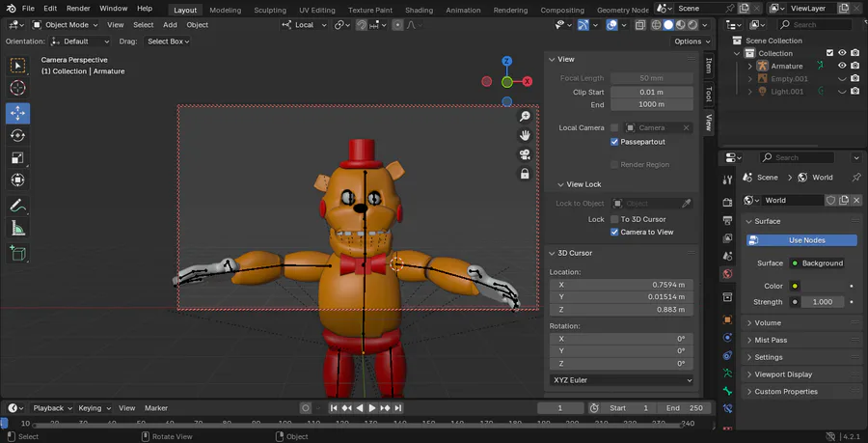Select the Measure tool

coord(17,228)
